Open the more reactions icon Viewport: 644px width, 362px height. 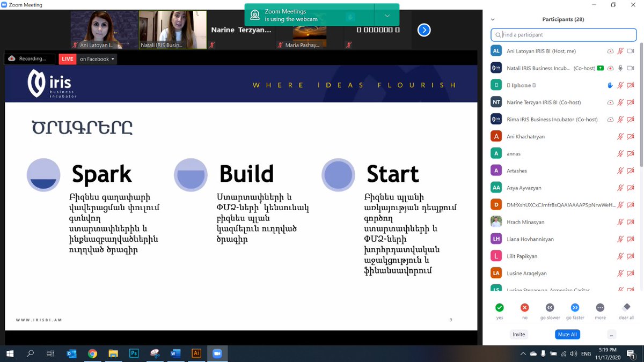pyautogui.click(x=600, y=308)
